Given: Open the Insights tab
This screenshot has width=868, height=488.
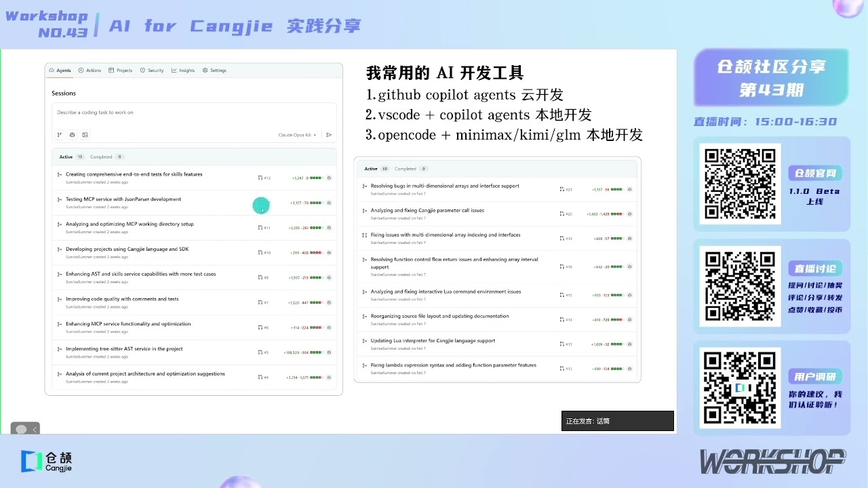Looking at the screenshot, I should [183, 70].
